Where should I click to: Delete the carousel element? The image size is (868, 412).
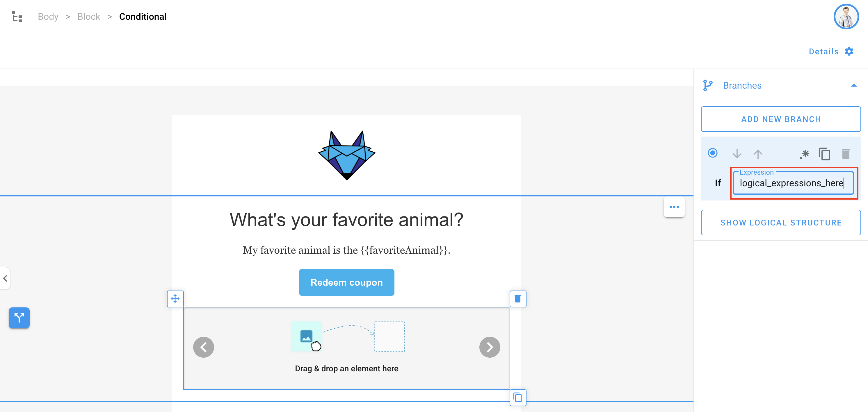pyautogui.click(x=517, y=299)
